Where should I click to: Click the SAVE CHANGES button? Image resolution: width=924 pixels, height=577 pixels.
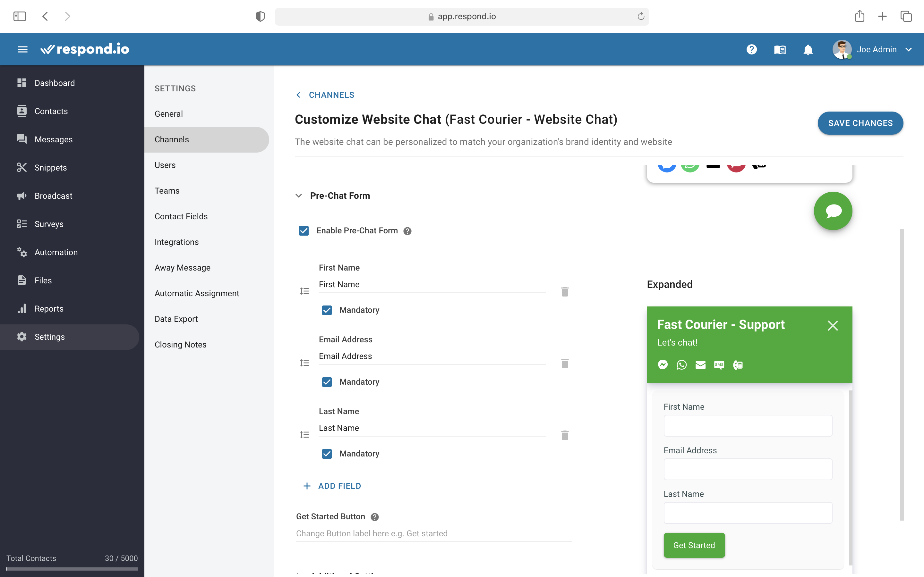860,123
